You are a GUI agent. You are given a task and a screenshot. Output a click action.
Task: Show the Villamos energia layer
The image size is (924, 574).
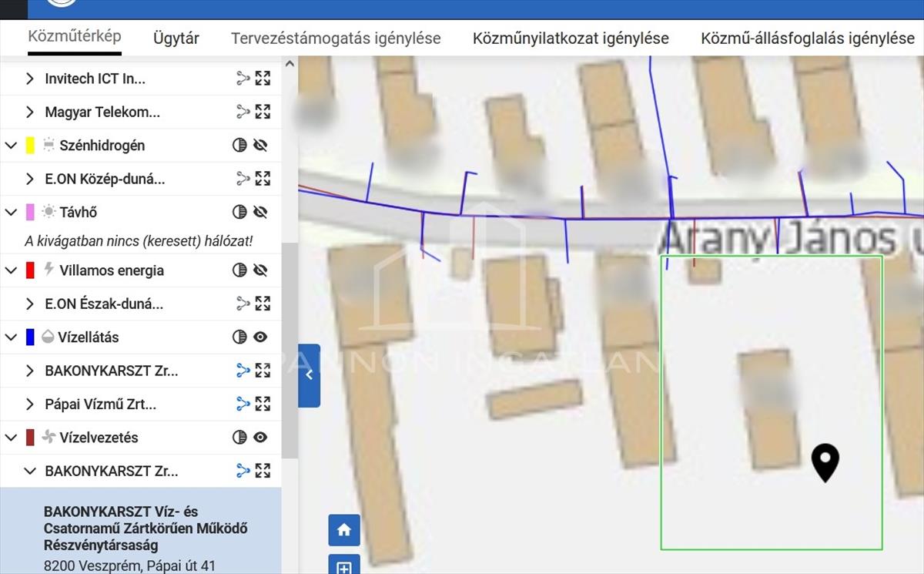point(260,270)
